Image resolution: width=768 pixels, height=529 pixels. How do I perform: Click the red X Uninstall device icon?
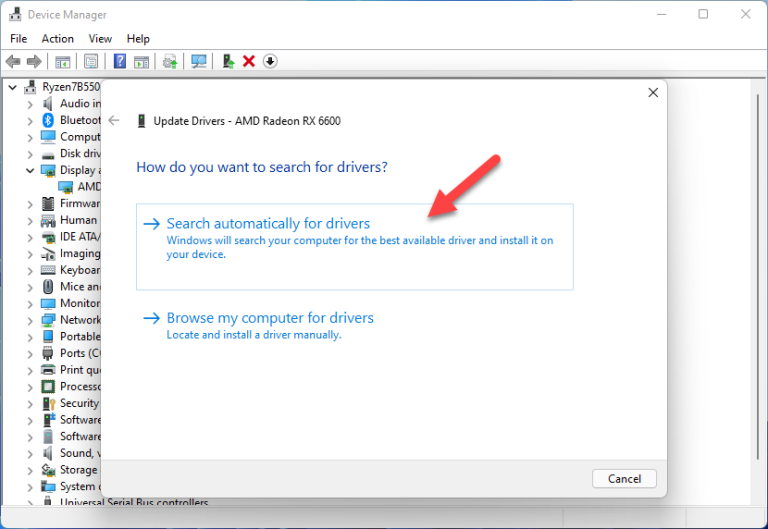tap(249, 61)
